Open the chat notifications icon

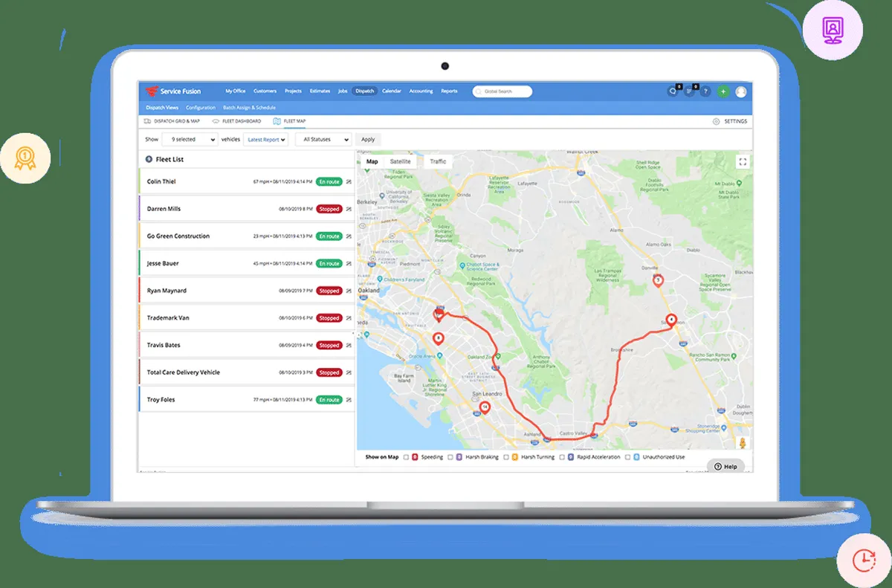tap(673, 91)
